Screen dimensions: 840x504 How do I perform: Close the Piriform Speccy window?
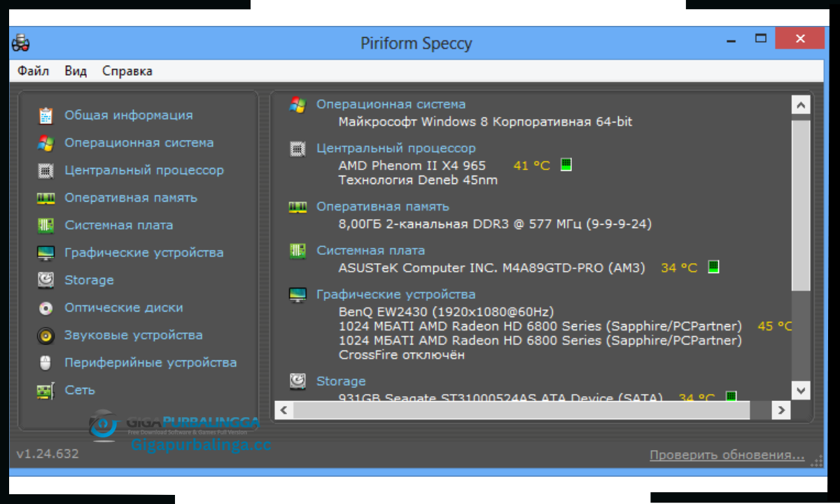(x=800, y=38)
